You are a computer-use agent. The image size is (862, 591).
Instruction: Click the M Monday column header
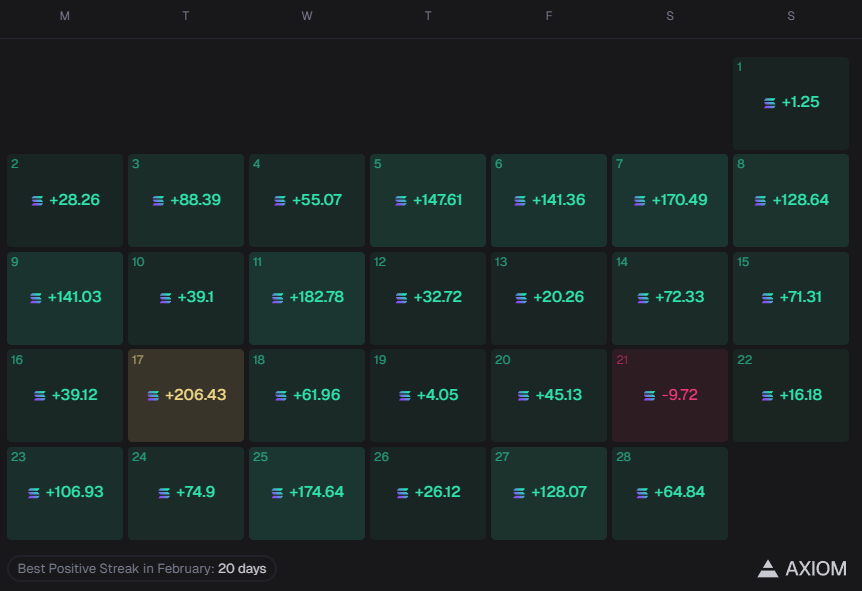tap(65, 16)
